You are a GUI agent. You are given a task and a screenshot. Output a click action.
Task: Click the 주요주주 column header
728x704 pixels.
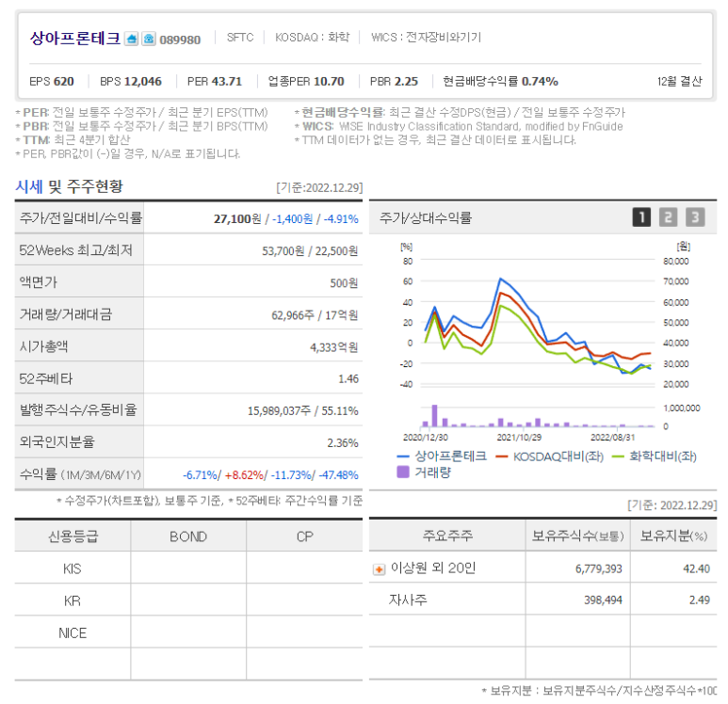tap(447, 536)
